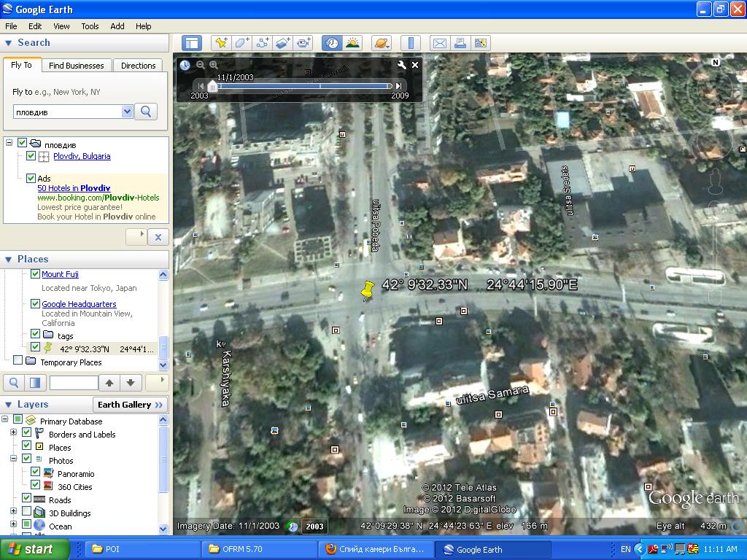
Task: Enable the 3D Buildings layer checkbox
Action: [27, 513]
